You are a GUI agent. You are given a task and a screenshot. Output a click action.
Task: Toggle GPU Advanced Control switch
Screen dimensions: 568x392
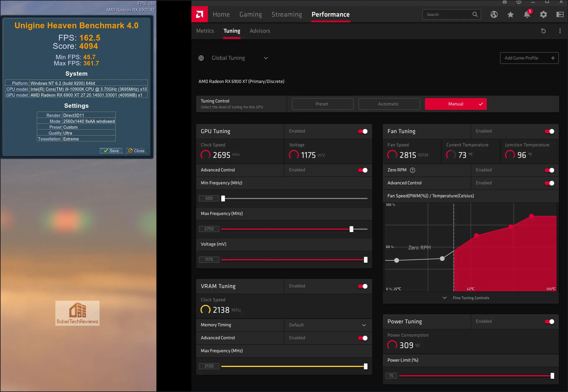(x=363, y=170)
